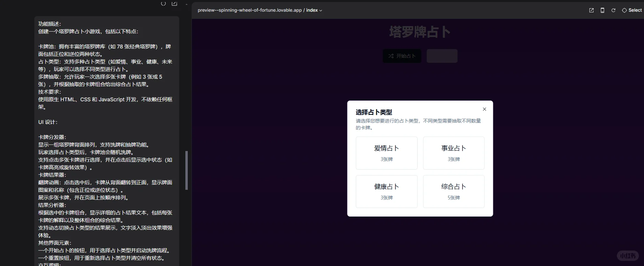Click the chat panel scrollbar thumb

(x=187, y=170)
